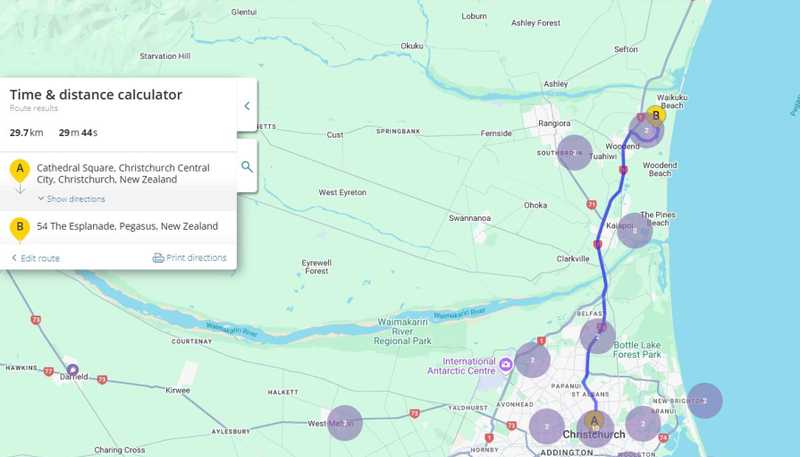Click the Ashley Forest label

pos(536,23)
